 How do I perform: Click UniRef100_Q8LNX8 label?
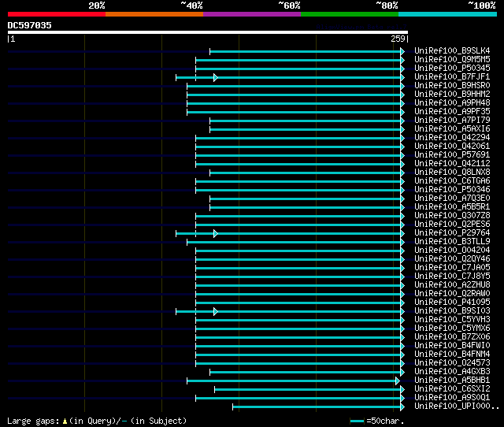point(452,173)
